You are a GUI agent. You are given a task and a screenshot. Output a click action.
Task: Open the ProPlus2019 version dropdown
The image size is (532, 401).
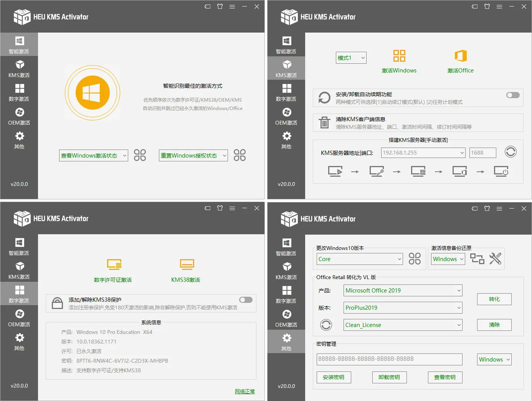point(403,307)
